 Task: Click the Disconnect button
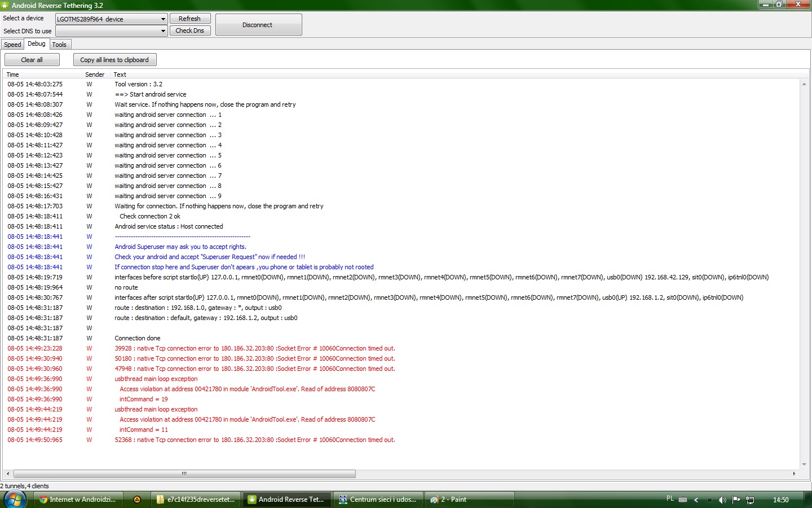pos(259,25)
